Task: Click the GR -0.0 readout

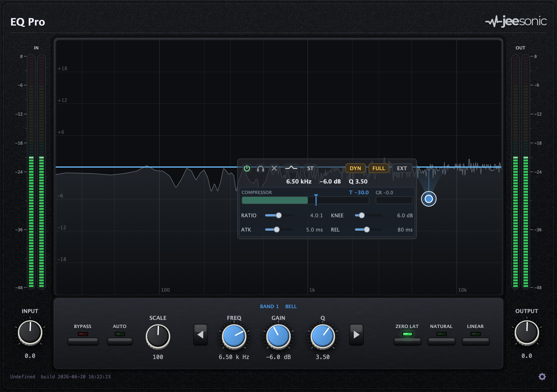Action: point(385,193)
